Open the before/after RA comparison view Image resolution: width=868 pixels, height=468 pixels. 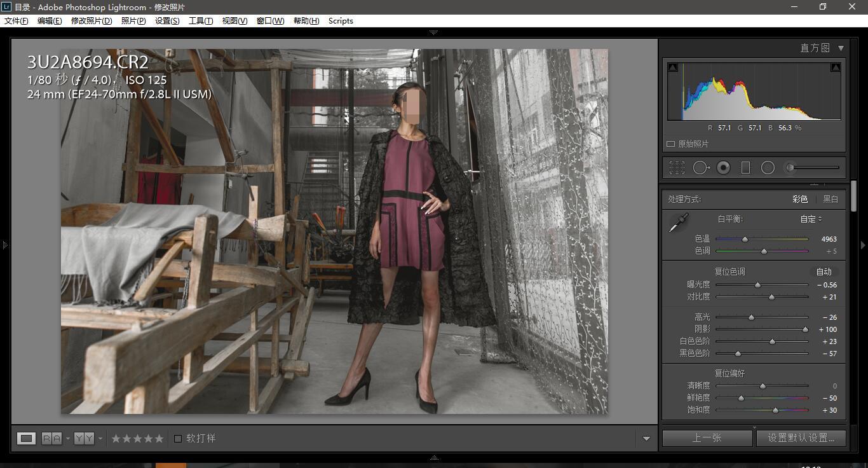click(51, 438)
